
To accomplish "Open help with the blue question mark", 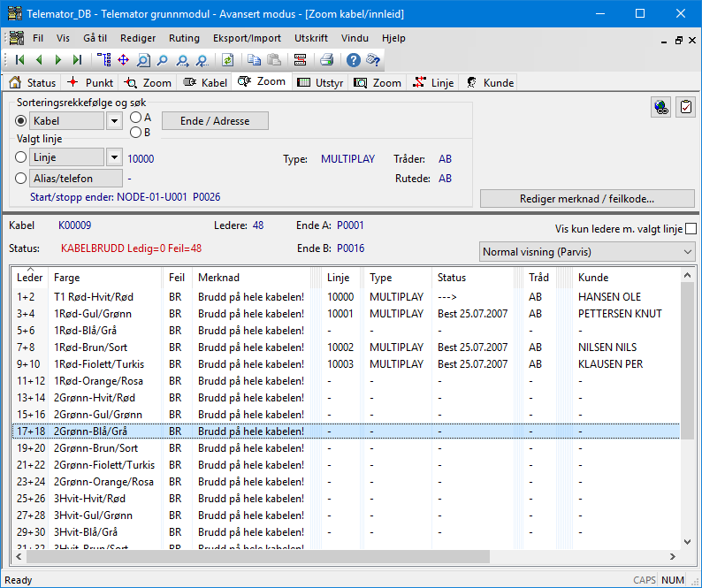I will coord(354,59).
